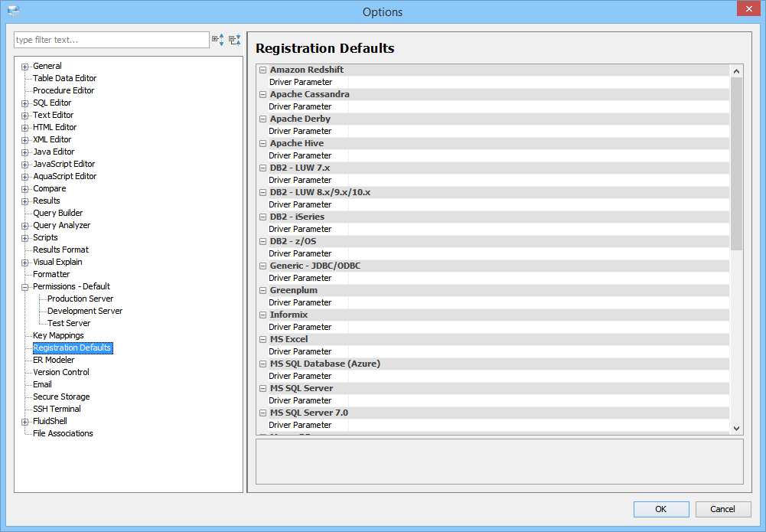Expand the Results tree node
Viewport: 766px width, 532px height.
click(25, 201)
